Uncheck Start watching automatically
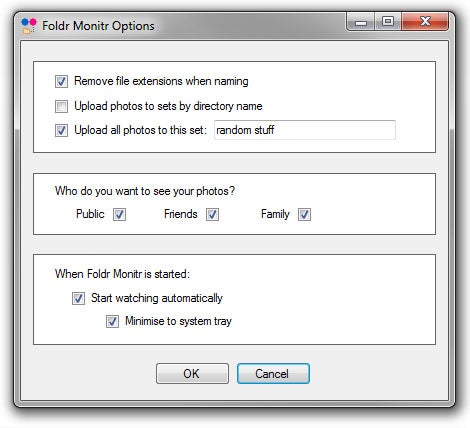 coord(78,298)
